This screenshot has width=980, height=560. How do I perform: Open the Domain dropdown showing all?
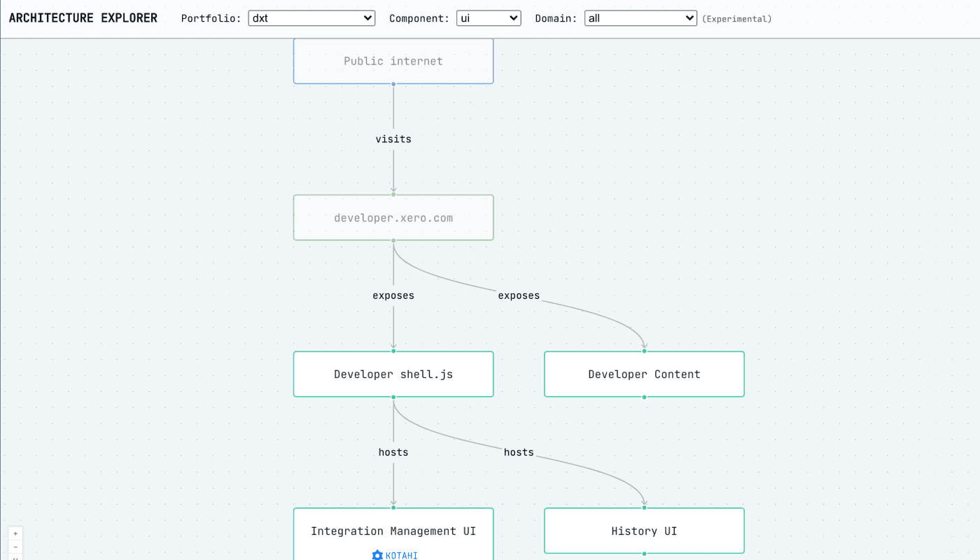pos(640,18)
